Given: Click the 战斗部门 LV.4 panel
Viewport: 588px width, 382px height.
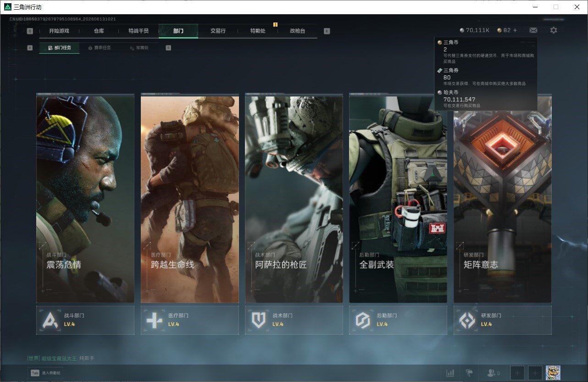Looking at the screenshot, I should [85, 320].
